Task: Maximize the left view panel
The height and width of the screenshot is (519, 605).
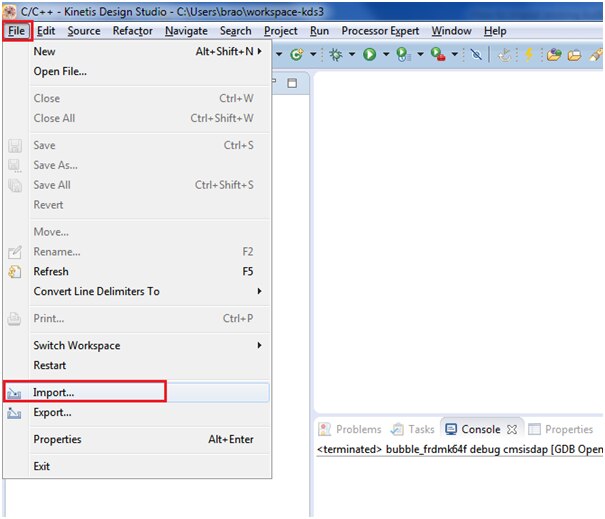Action: pyautogui.click(x=292, y=83)
